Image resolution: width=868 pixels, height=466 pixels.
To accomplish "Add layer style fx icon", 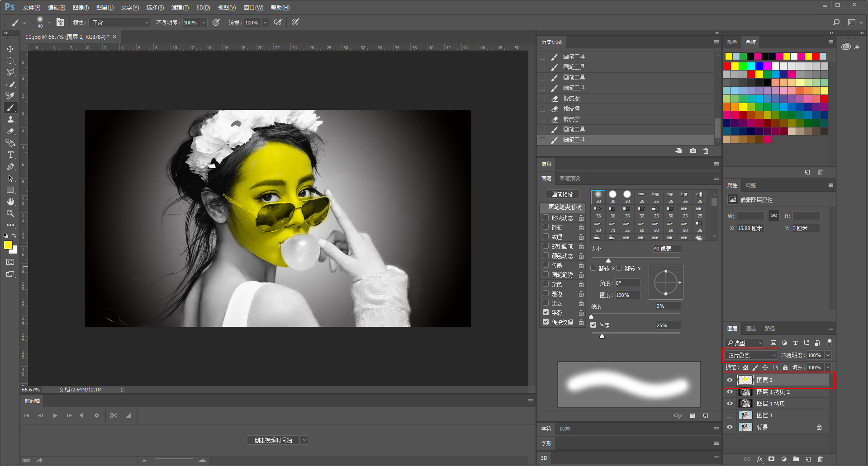I will [759, 459].
